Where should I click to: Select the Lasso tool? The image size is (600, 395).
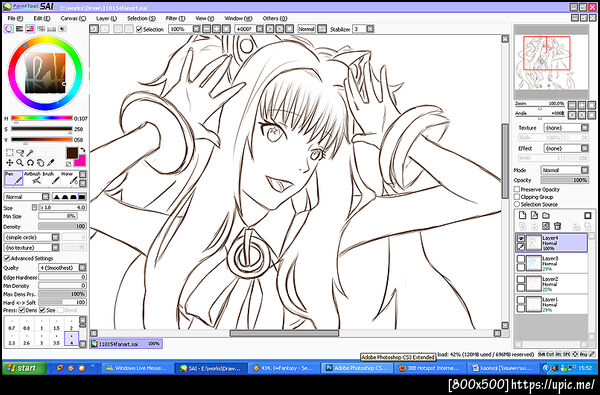coord(20,153)
